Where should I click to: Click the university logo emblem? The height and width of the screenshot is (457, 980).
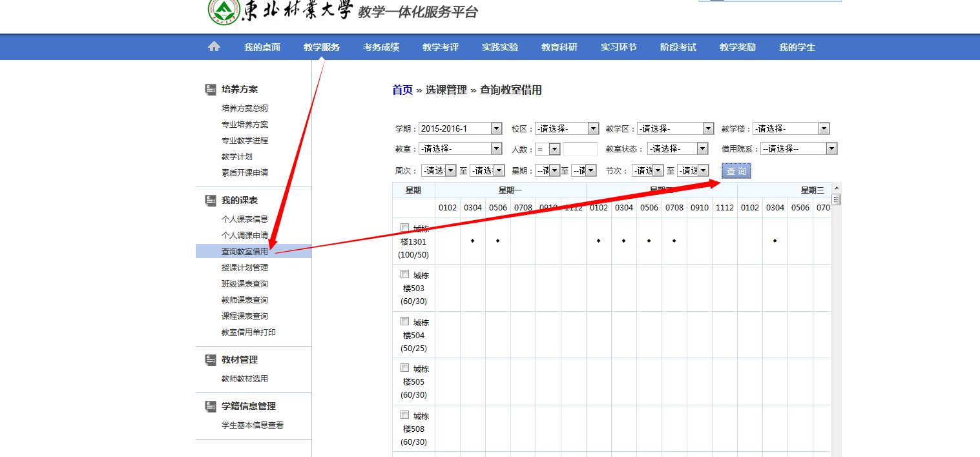click(x=223, y=11)
